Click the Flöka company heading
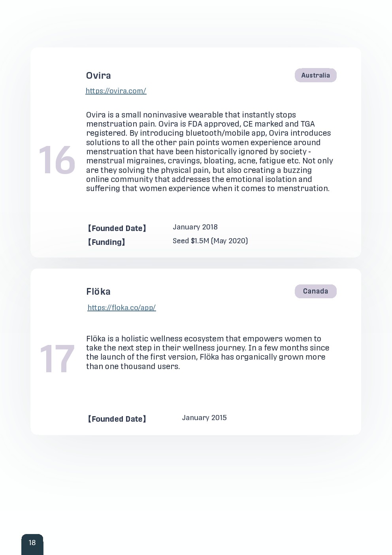392x555 pixels. [98, 292]
